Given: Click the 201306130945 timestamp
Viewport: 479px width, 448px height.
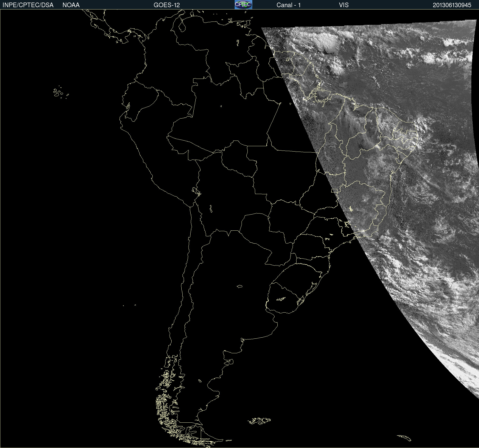Looking at the screenshot, I should point(452,5).
